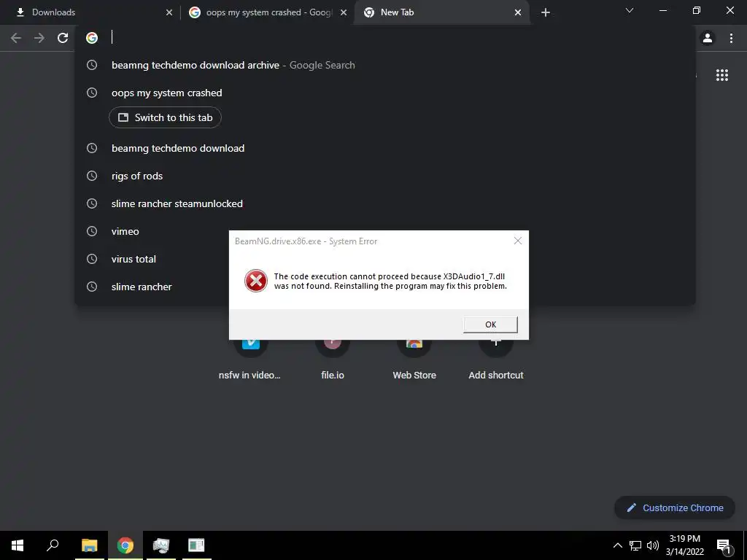Switch to 'oops my system crashed' Google tab
The width and height of the screenshot is (747, 560).
pos(267,12)
